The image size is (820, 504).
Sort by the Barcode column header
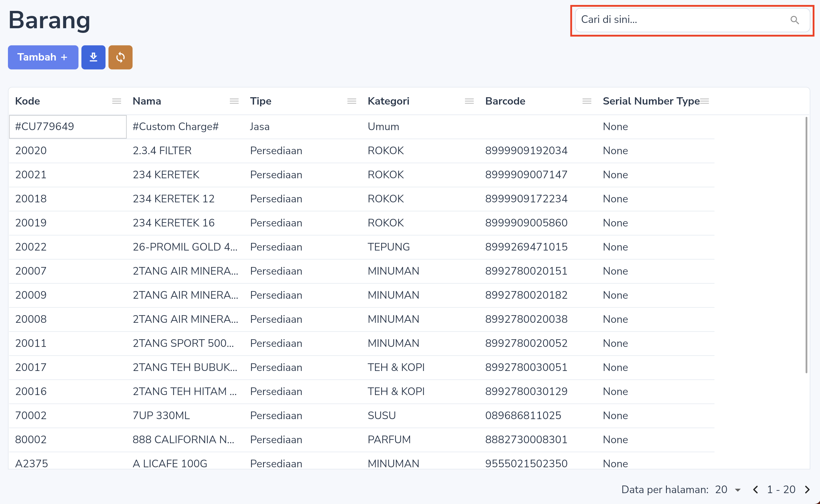(x=505, y=101)
